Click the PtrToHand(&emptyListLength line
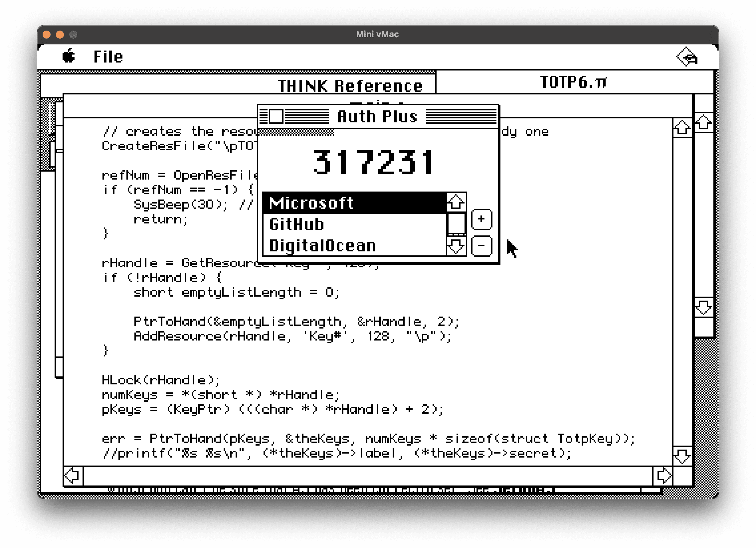Screen dimensions: 756x548 [297, 322]
